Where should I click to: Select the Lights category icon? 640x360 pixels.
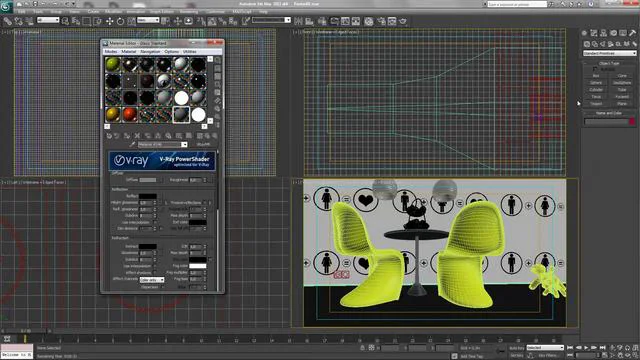(603, 44)
